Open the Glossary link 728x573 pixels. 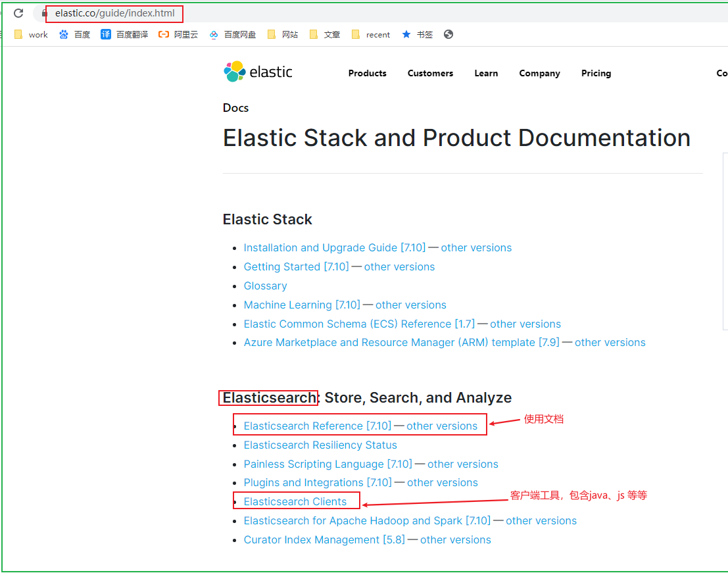tap(265, 286)
